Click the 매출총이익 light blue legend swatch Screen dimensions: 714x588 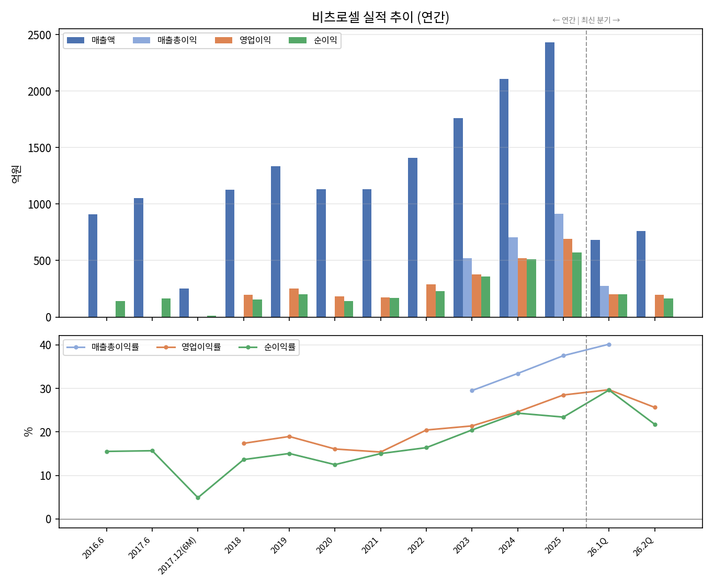click(x=141, y=41)
